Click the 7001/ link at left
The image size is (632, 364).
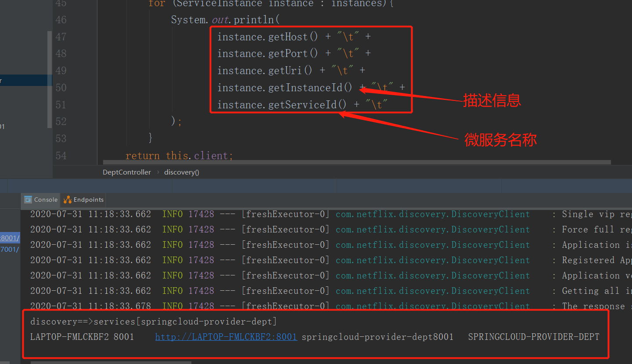10,249
